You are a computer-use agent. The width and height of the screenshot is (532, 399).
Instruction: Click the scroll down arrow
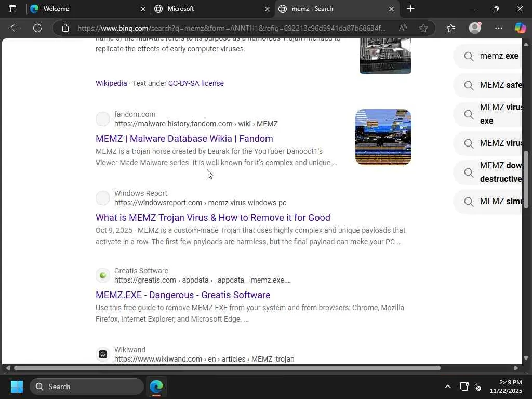[526, 358]
